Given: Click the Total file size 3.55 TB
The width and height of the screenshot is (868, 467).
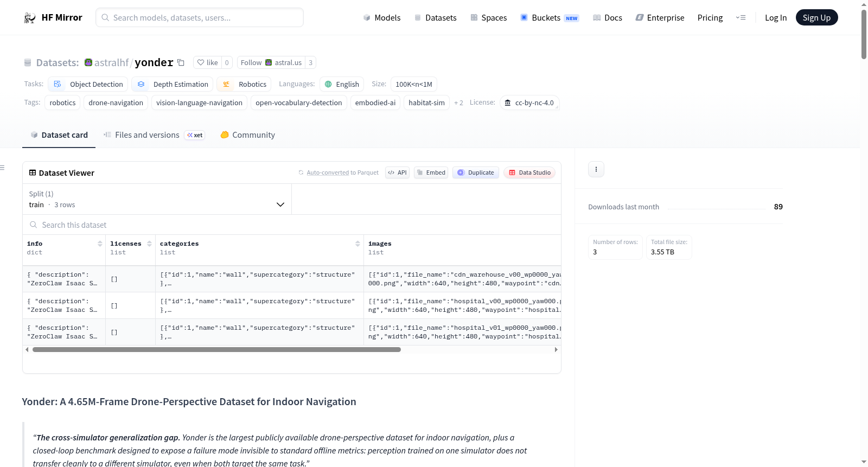Looking at the screenshot, I should (x=669, y=247).
